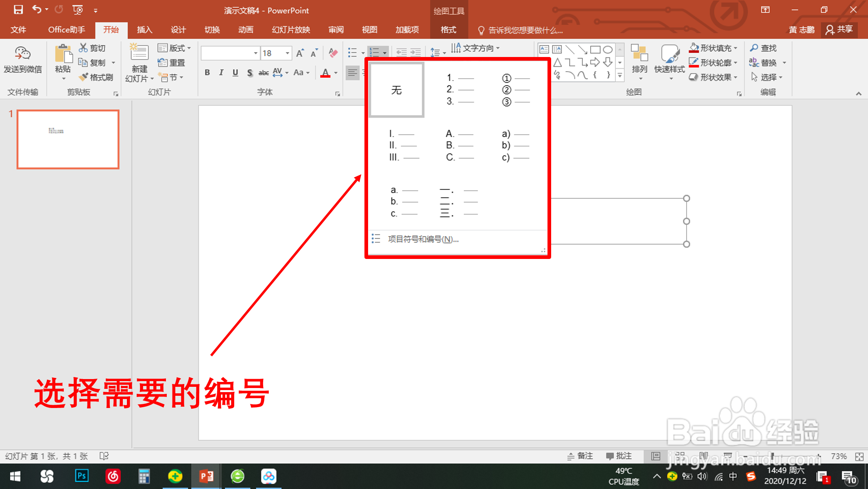
Task: Switch to Slide Show (幻灯片放映) tab
Action: [x=291, y=30]
